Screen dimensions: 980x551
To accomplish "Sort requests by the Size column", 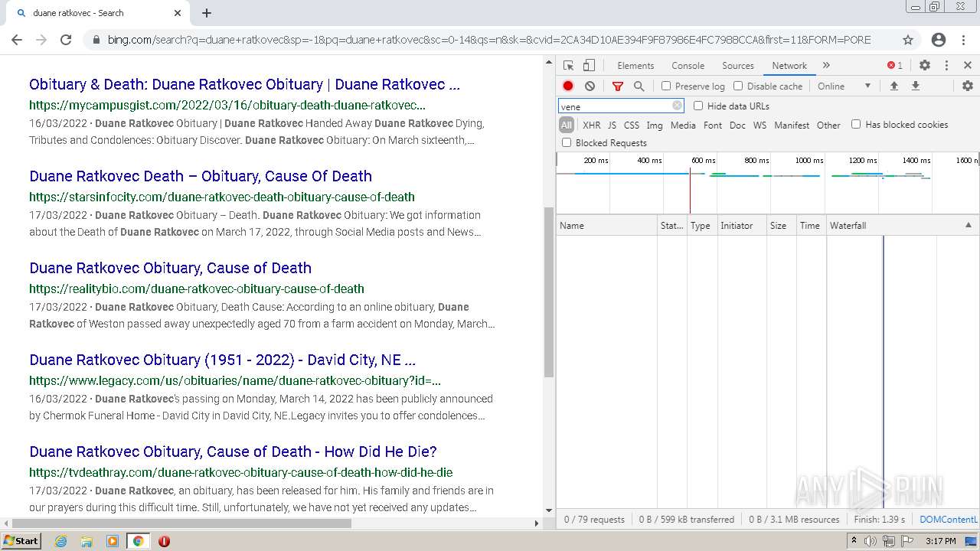I will pyautogui.click(x=781, y=226).
